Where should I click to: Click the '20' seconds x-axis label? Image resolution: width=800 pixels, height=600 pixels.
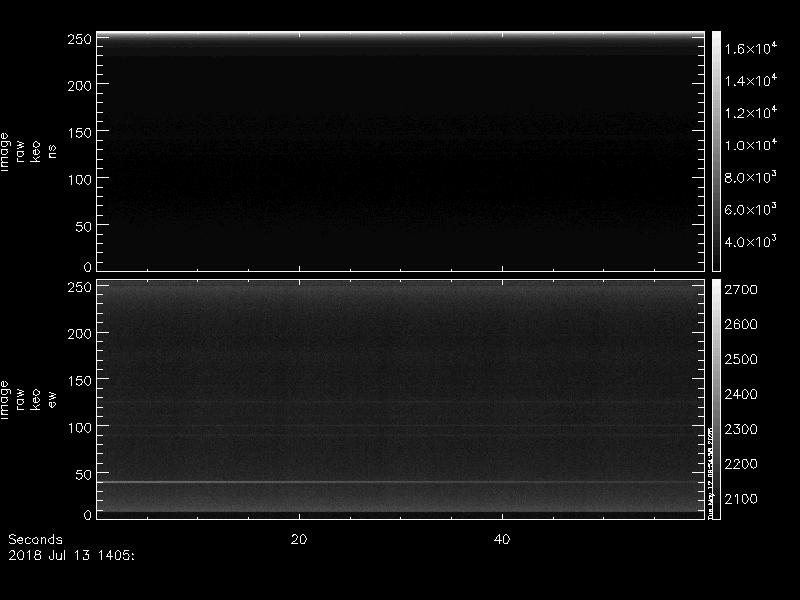(x=299, y=539)
